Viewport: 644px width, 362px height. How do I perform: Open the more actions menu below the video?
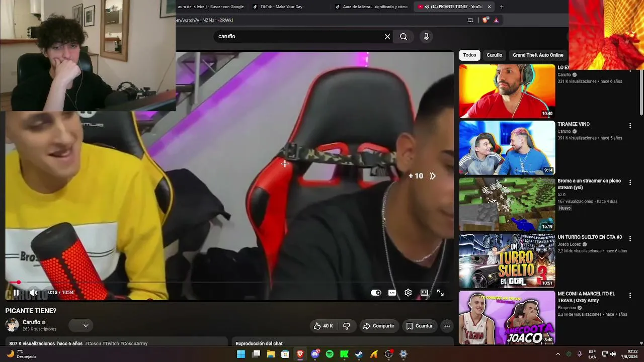(x=447, y=326)
